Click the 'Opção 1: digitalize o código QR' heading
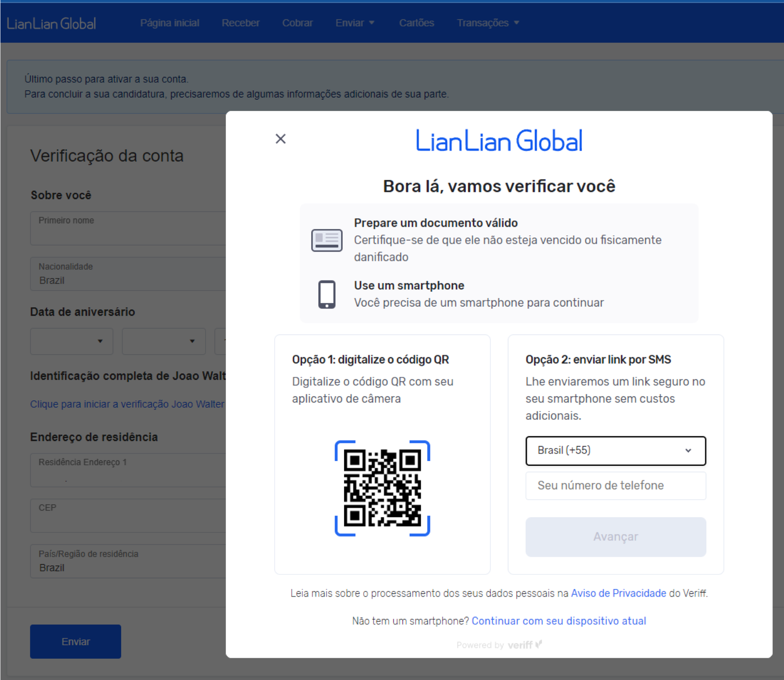 (x=370, y=359)
